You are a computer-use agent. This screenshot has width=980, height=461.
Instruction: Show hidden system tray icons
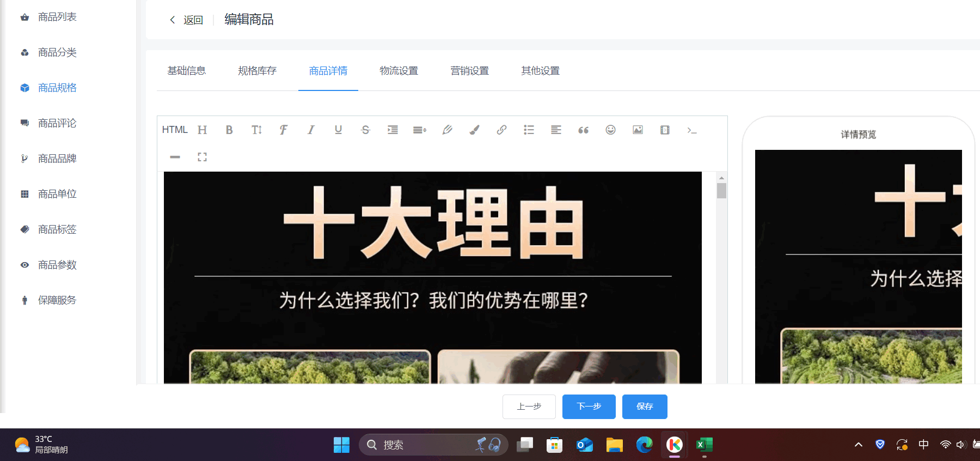click(x=859, y=445)
